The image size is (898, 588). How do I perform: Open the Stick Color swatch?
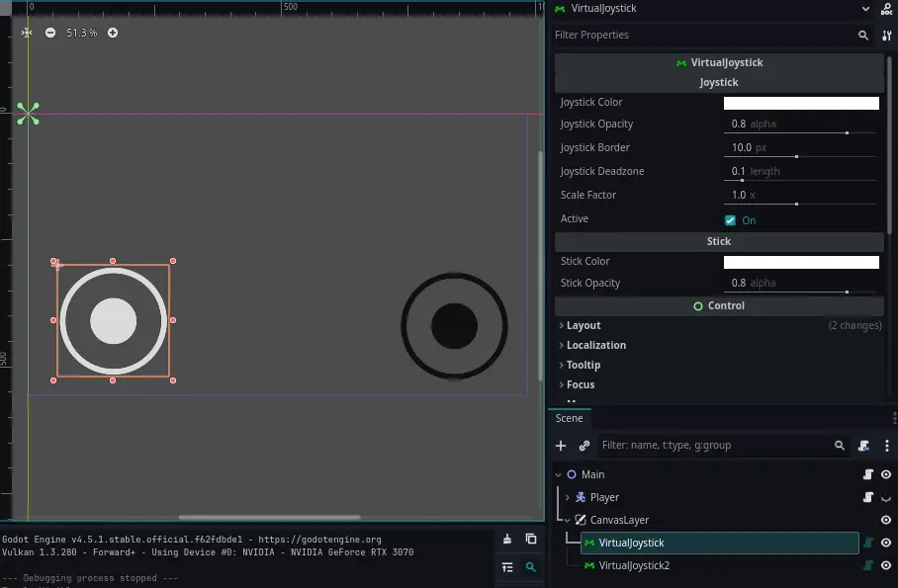point(801,261)
